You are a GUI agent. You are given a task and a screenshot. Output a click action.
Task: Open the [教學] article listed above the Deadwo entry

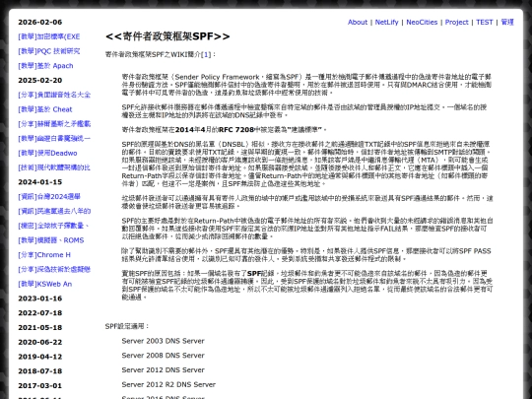54,139
